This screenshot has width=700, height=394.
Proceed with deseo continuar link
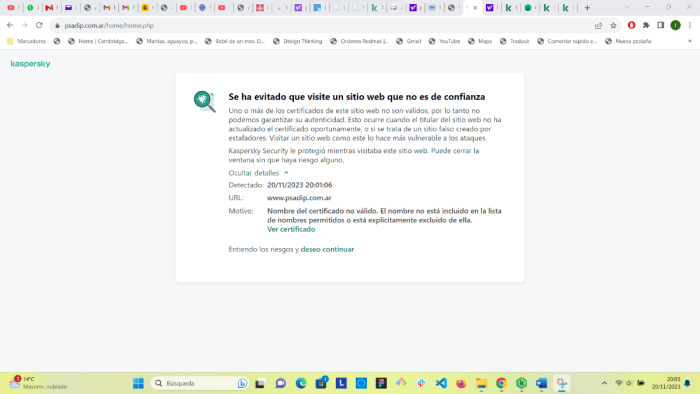point(327,249)
